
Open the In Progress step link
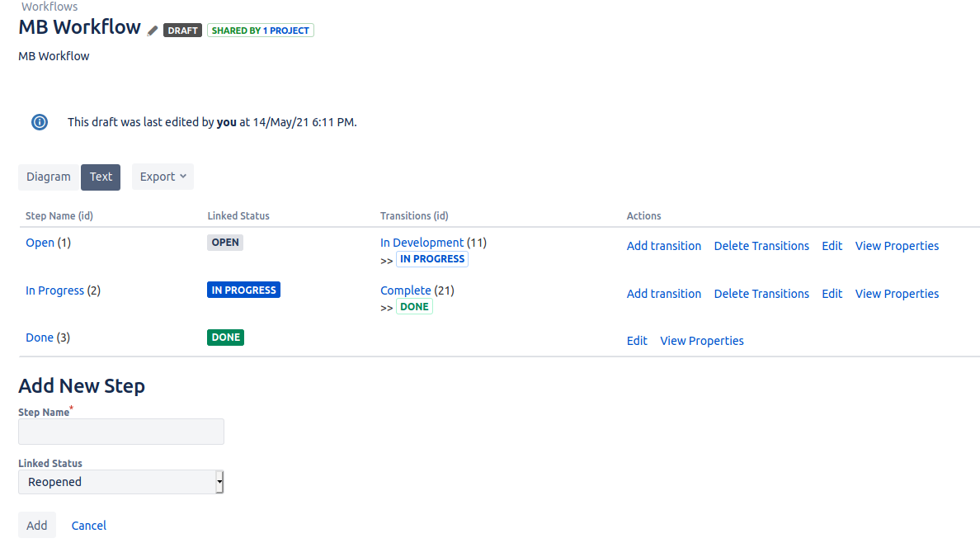coord(54,290)
